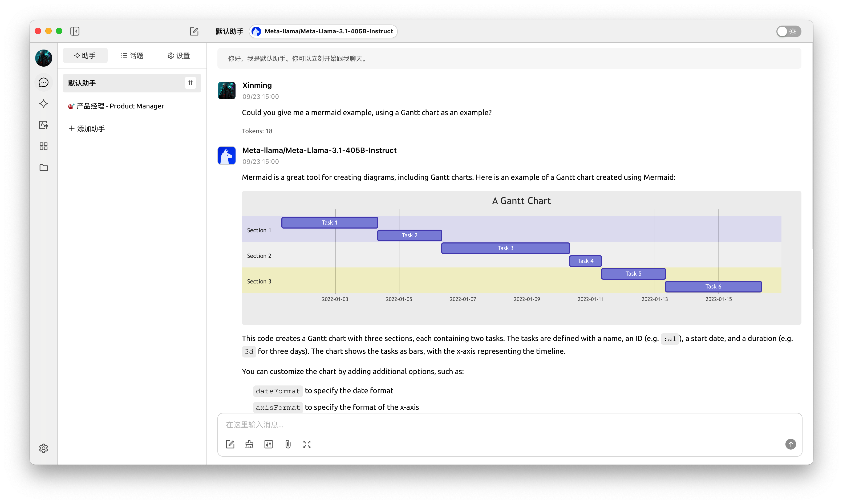This screenshot has width=843, height=504.
Task: Open the files folder icon in sidebar
Action: click(43, 168)
